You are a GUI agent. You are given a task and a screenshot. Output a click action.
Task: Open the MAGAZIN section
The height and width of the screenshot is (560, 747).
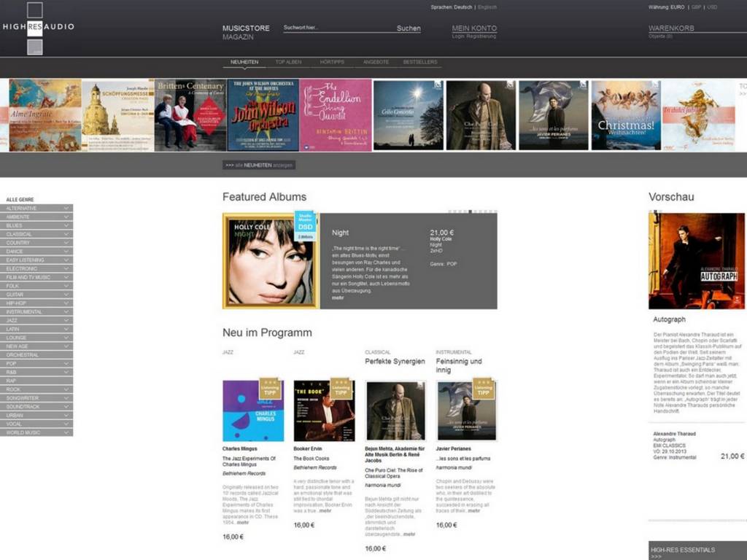238,36
